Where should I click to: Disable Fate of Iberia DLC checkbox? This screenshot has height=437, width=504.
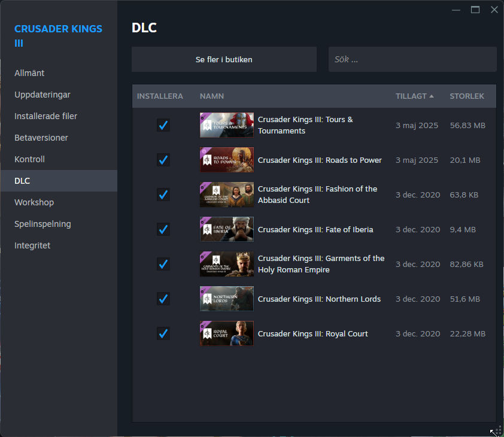(163, 229)
